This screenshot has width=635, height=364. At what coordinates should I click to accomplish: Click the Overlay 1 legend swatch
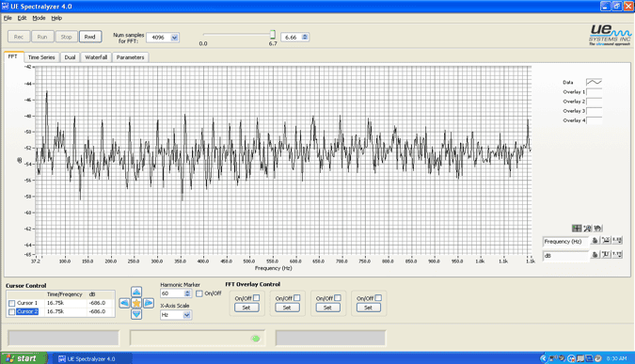pos(595,92)
